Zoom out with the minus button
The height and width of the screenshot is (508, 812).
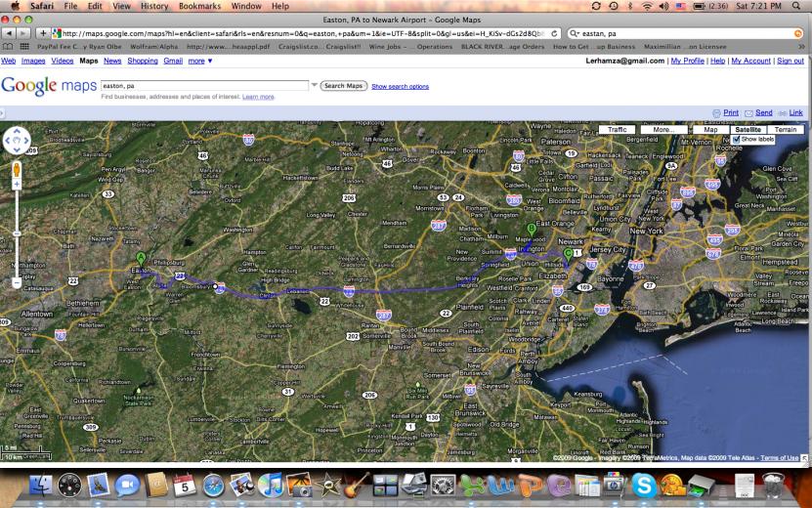pyautogui.click(x=17, y=282)
